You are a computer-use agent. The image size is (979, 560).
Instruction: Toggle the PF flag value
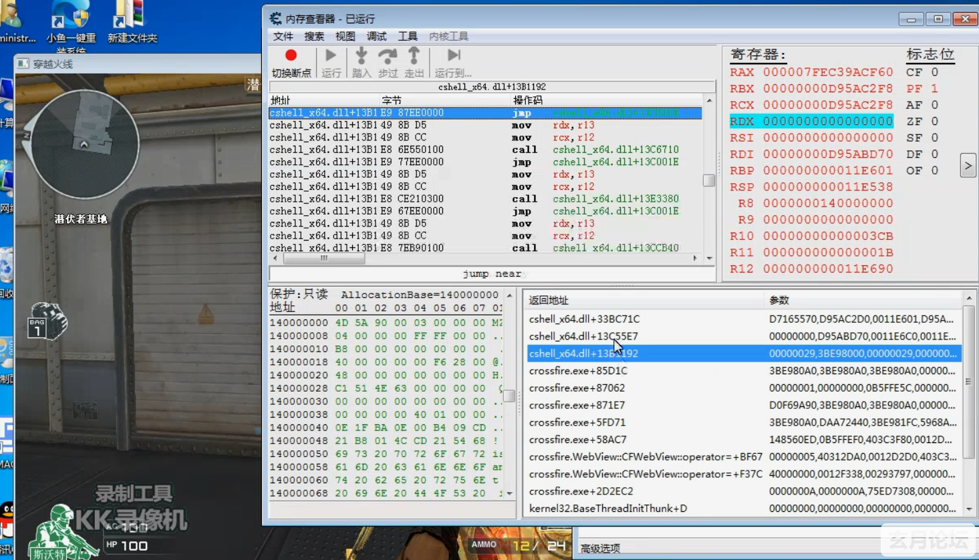[x=934, y=88]
